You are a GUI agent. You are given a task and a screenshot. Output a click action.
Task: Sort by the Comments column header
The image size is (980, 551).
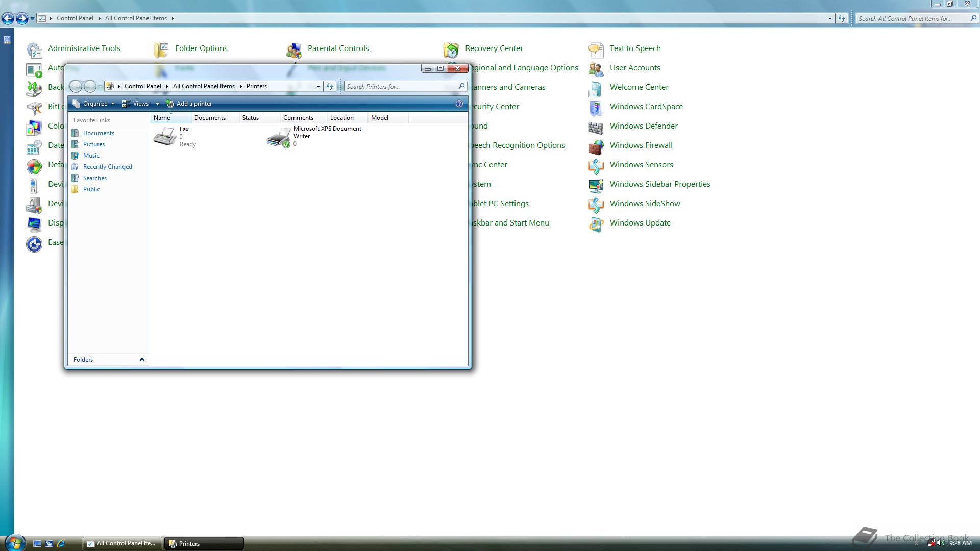pyautogui.click(x=303, y=118)
